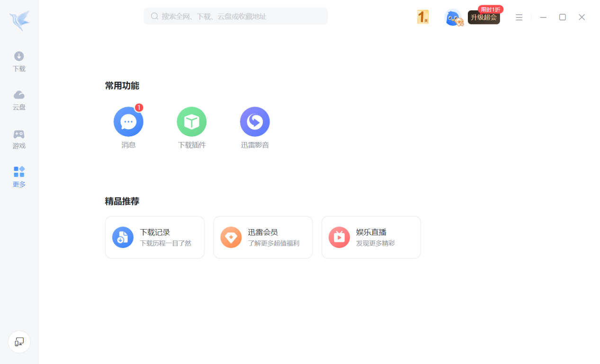Viewport: 600px width, 364px height.
Task: Click the 升级超会 upgrade button
Action: (484, 19)
